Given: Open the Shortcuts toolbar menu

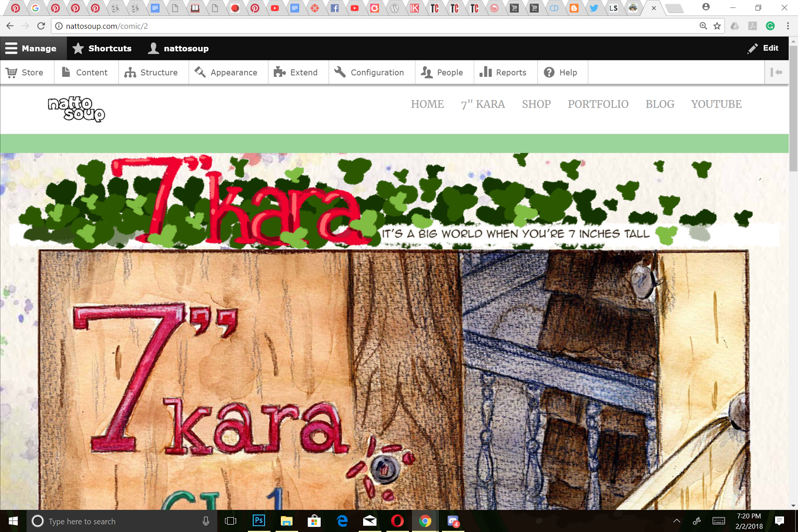Looking at the screenshot, I should pos(102,48).
